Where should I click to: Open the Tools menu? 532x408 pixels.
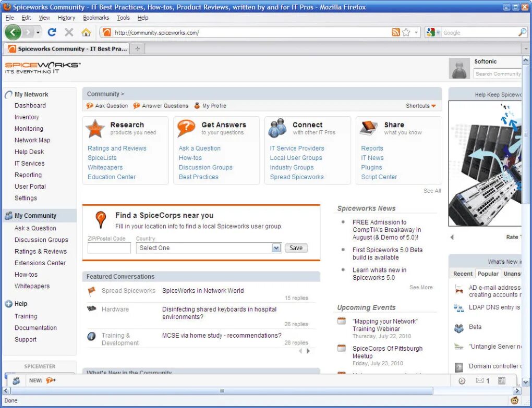tap(123, 18)
